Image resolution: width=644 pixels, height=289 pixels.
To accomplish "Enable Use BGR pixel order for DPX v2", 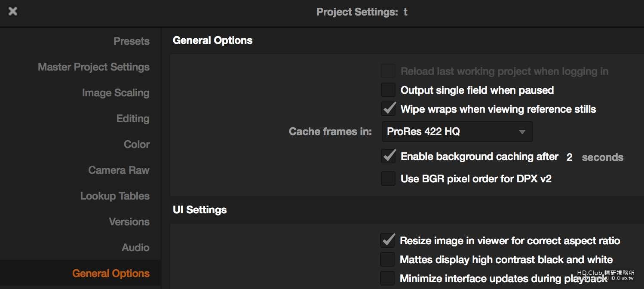I will click(388, 178).
